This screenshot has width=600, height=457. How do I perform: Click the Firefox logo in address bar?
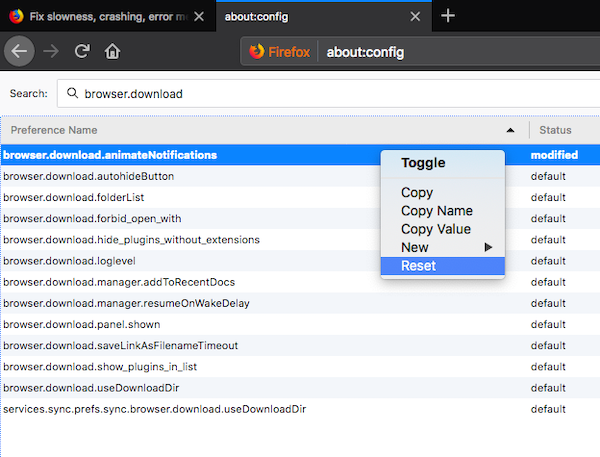click(258, 51)
